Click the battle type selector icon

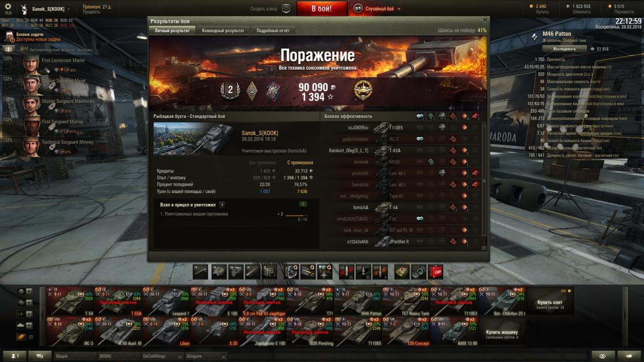tap(358, 9)
